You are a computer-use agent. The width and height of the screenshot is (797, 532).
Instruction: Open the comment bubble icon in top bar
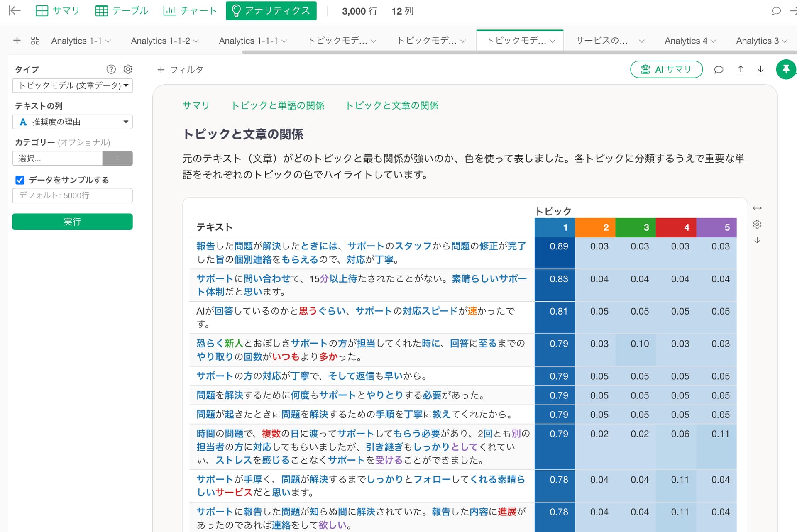pos(776,11)
